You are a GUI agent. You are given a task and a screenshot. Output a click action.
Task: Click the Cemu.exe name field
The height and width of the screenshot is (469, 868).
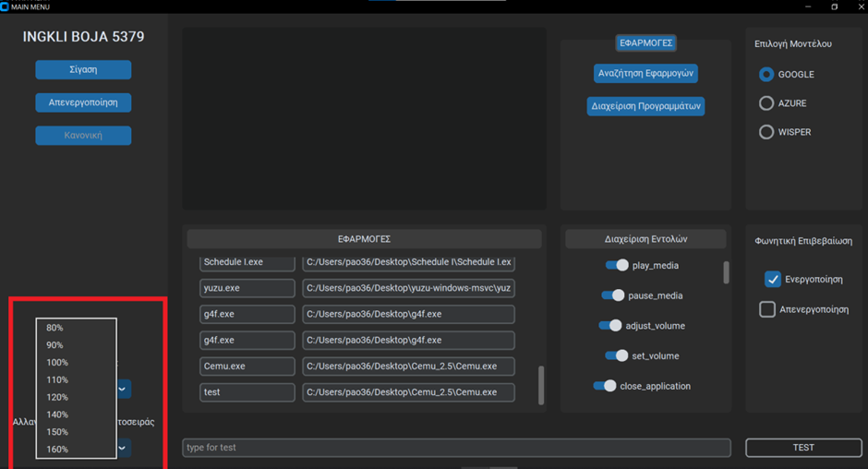pyautogui.click(x=247, y=366)
